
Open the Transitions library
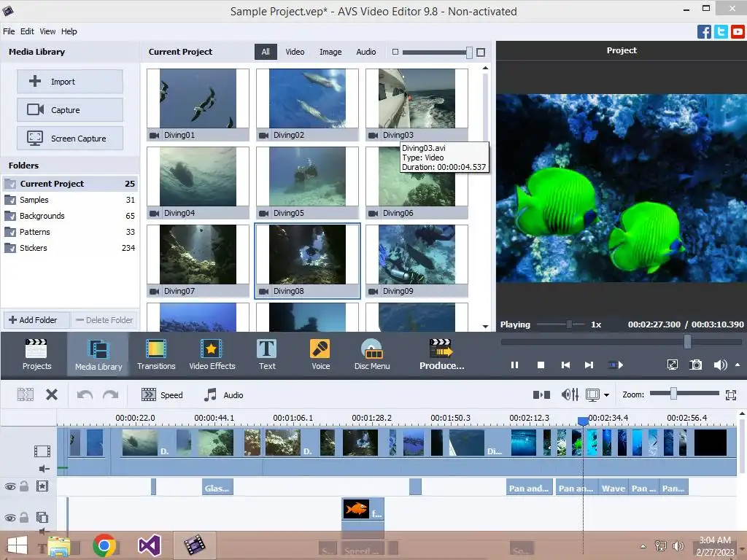pos(156,354)
